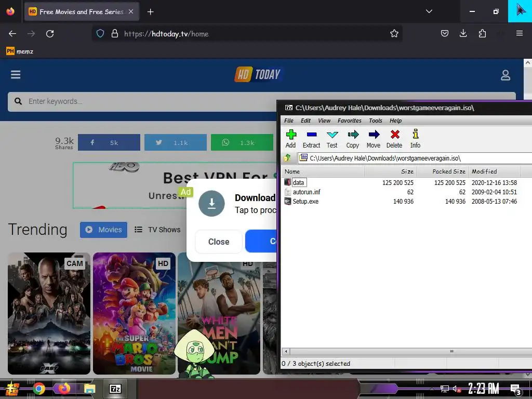Open the Info icon in 7-Zip toolbar
The width and height of the screenshot is (532, 399).
pyautogui.click(x=415, y=139)
